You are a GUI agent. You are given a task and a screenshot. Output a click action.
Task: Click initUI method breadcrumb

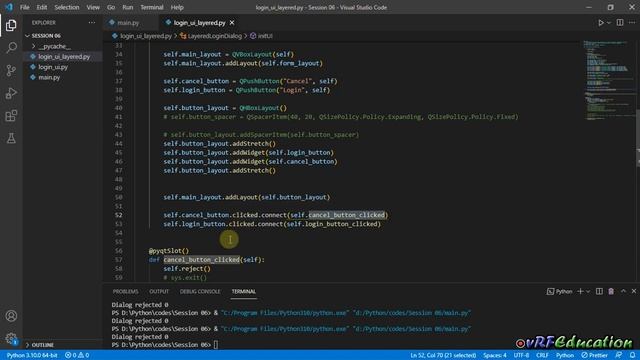pos(265,36)
